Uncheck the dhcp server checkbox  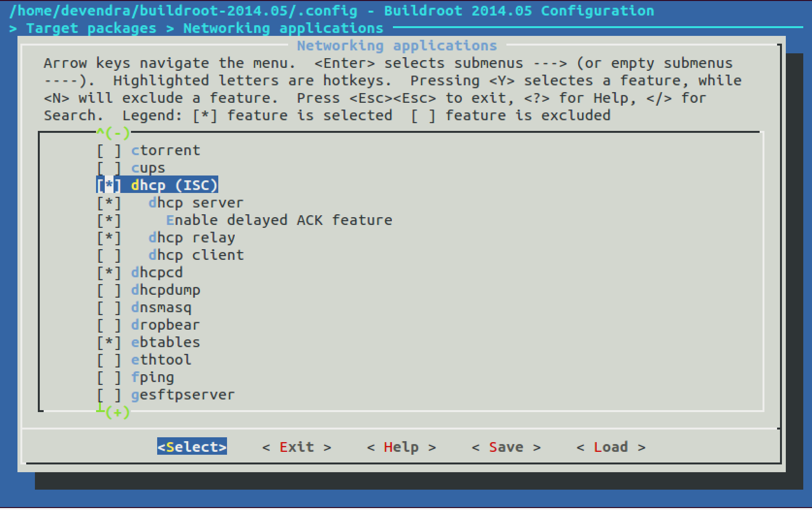click(x=109, y=203)
